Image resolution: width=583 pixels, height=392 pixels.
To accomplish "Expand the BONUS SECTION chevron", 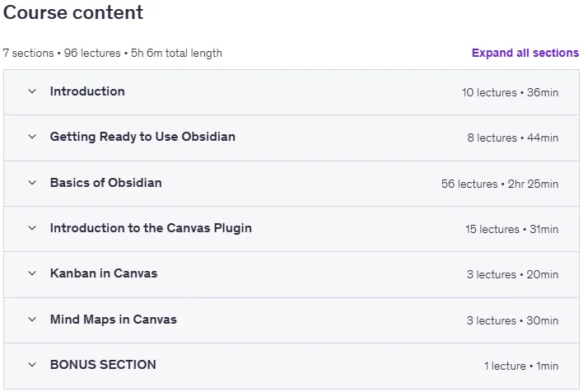I will click(x=32, y=365).
